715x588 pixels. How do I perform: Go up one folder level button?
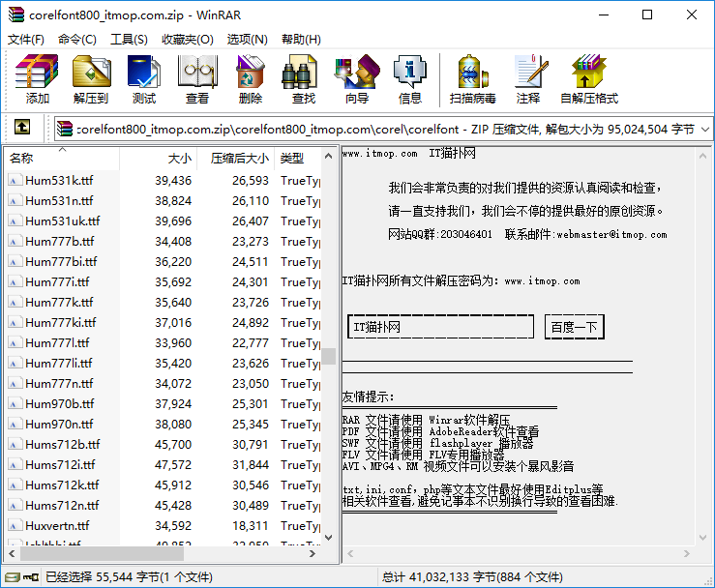pos(22,127)
